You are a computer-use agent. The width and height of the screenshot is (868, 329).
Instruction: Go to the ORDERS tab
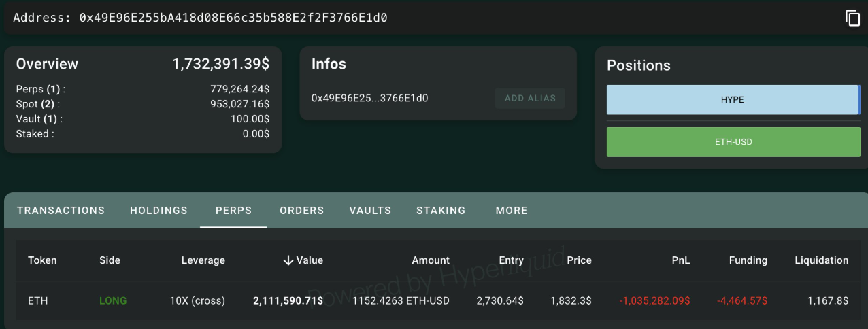(x=301, y=211)
